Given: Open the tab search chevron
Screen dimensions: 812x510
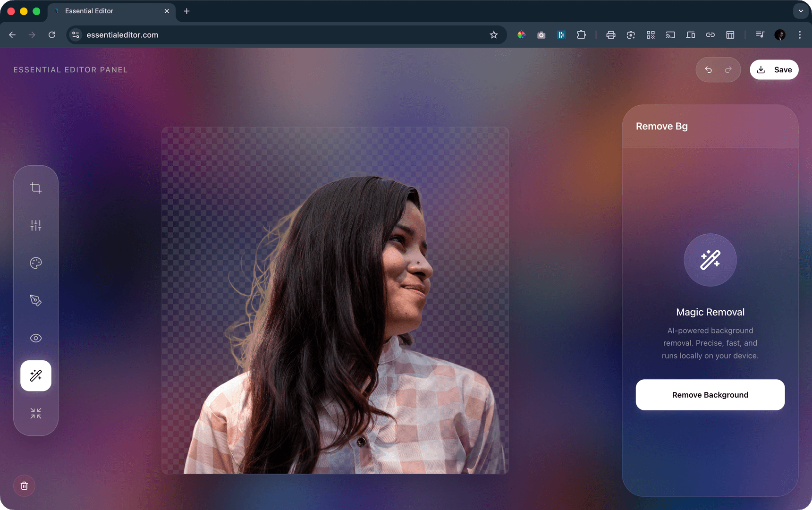Looking at the screenshot, I should (x=800, y=11).
